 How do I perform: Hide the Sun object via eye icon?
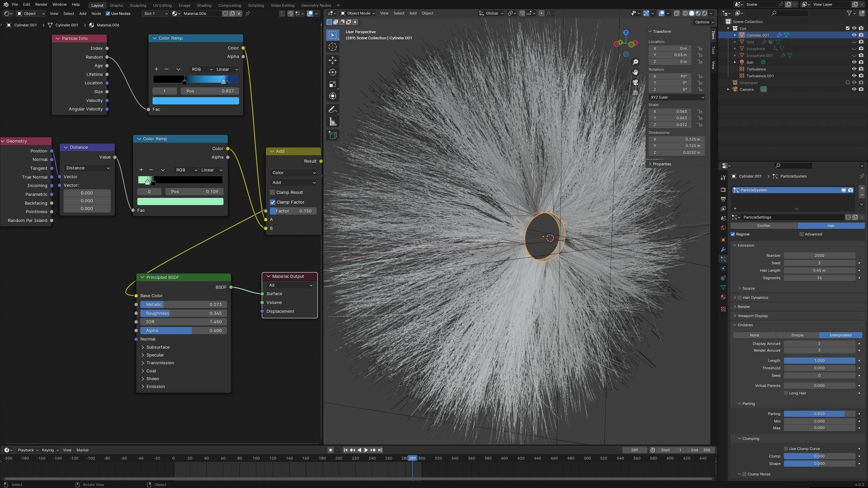tap(854, 62)
